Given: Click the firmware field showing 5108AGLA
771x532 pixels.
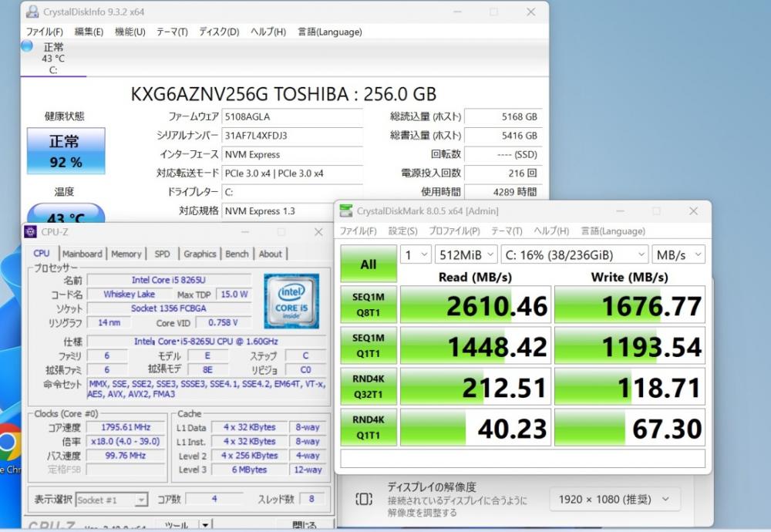Looking at the screenshot, I should 292,117.
